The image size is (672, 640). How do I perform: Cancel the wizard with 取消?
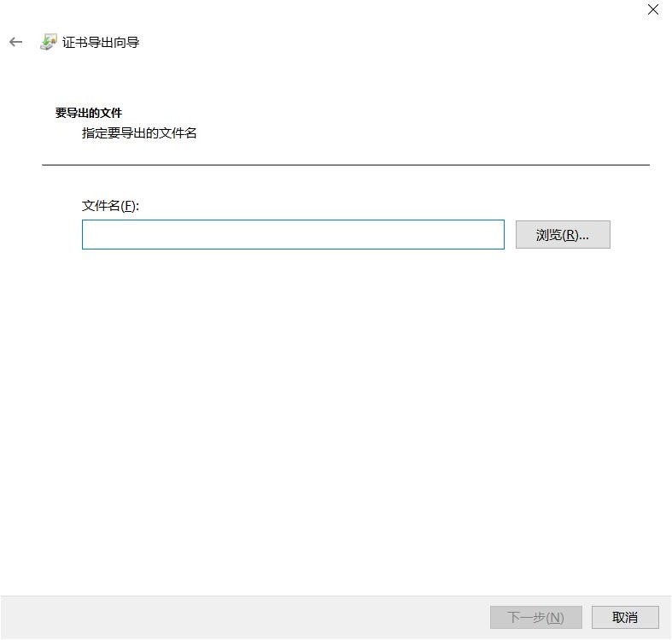click(625, 617)
